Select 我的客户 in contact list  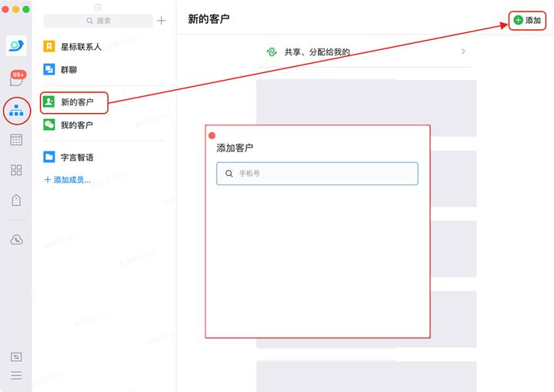coord(75,125)
